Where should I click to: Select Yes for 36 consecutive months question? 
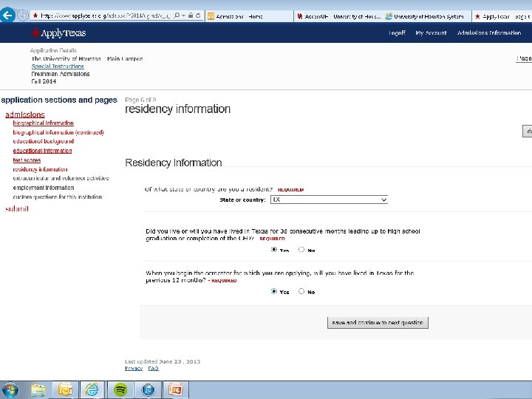274,250
